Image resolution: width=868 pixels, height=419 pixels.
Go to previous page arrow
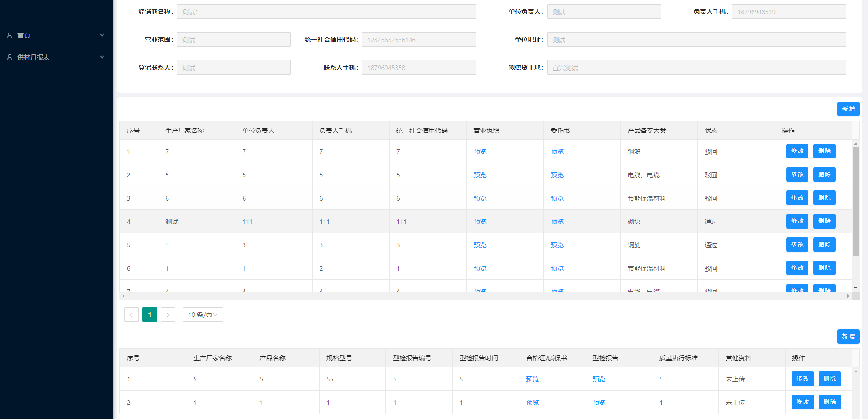pyautogui.click(x=131, y=315)
